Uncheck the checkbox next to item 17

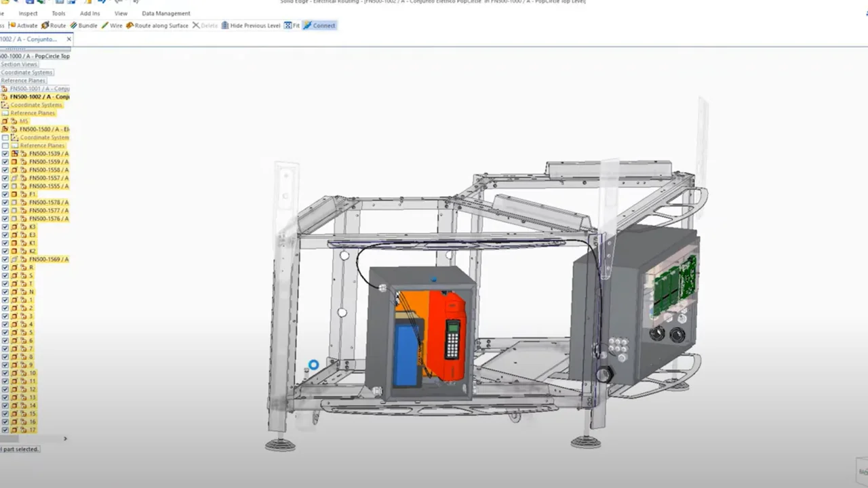pyautogui.click(x=5, y=430)
